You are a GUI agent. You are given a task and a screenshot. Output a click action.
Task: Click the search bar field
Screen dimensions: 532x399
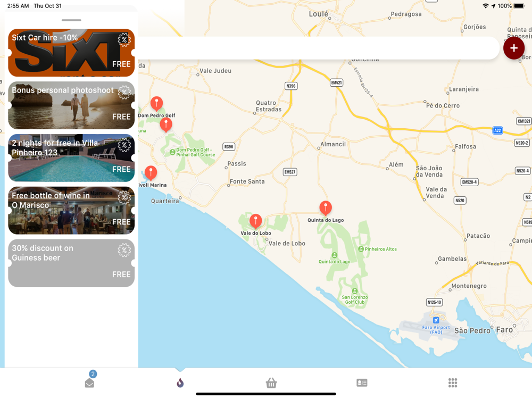tap(319, 48)
